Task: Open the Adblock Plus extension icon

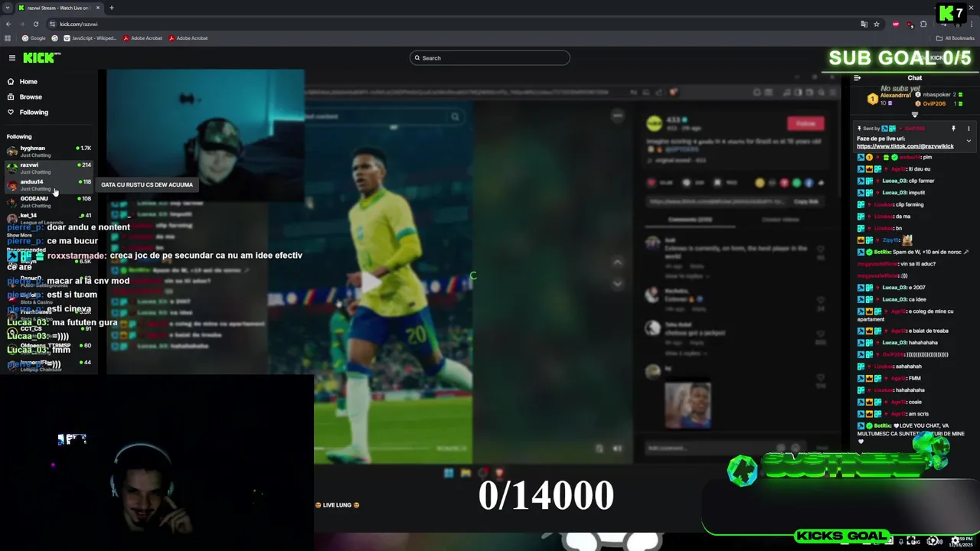Action: click(896, 24)
